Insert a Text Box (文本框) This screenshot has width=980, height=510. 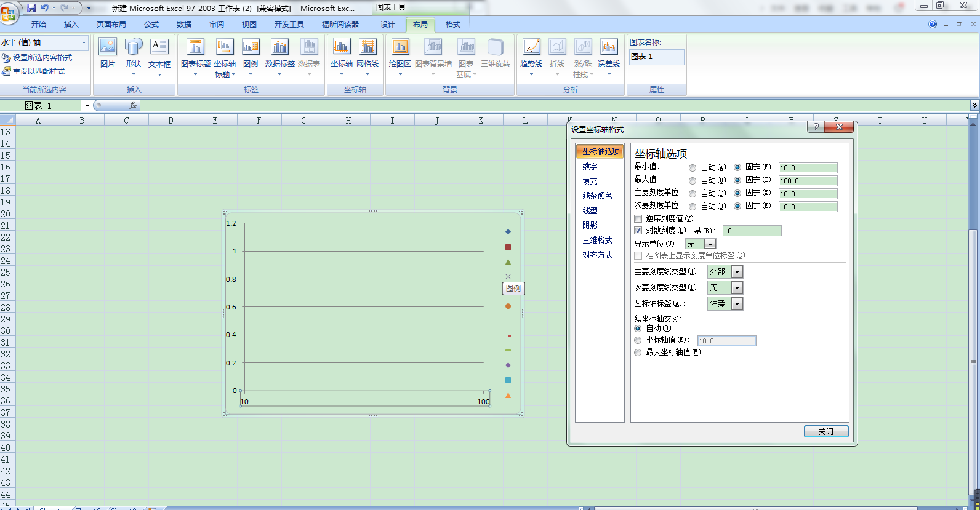(x=159, y=55)
